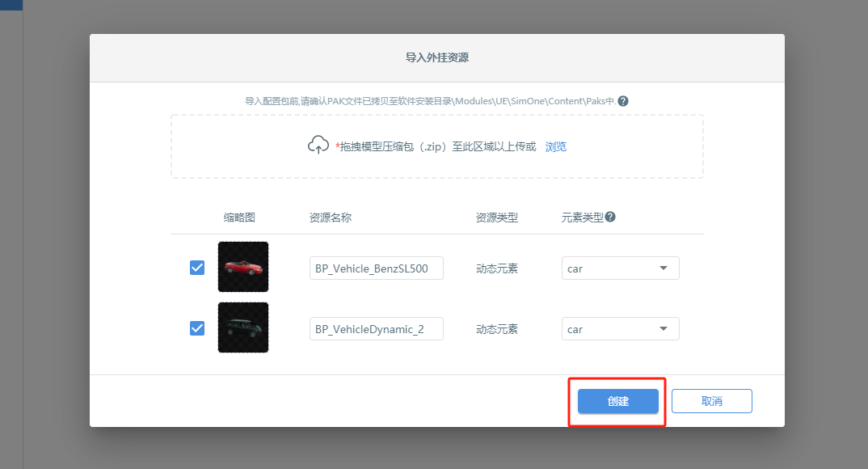Click the red convertible car thumbnail
Screen dimensions: 868x469
pyautogui.click(x=243, y=267)
